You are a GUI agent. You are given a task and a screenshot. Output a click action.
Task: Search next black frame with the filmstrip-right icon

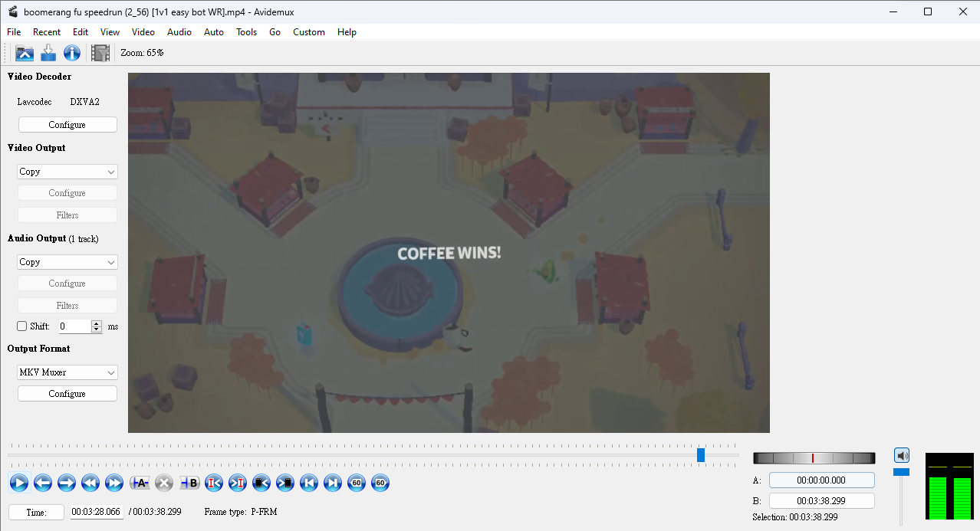(285, 483)
